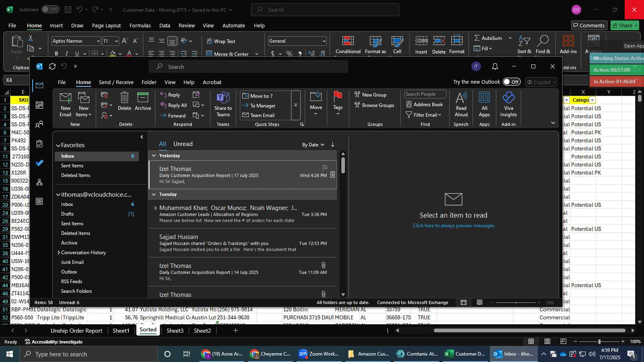
Task: Open Outlook Folder tab
Action: (x=149, y=82)
